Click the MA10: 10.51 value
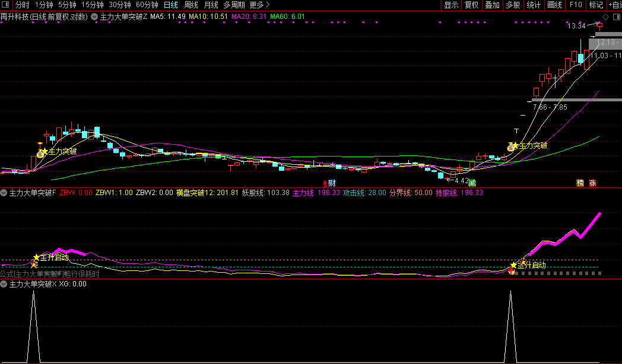The height and width of the screenshot is (364, 622). point(208,17)
